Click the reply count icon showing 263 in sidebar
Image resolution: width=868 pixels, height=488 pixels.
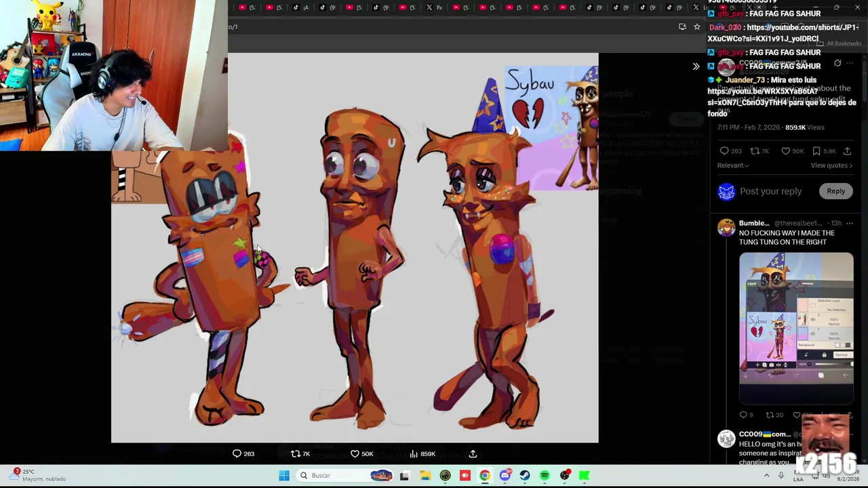[730, 151]
